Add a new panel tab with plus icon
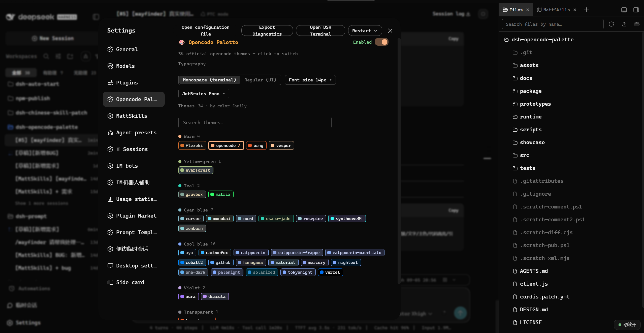 click(x=587, y=10)
